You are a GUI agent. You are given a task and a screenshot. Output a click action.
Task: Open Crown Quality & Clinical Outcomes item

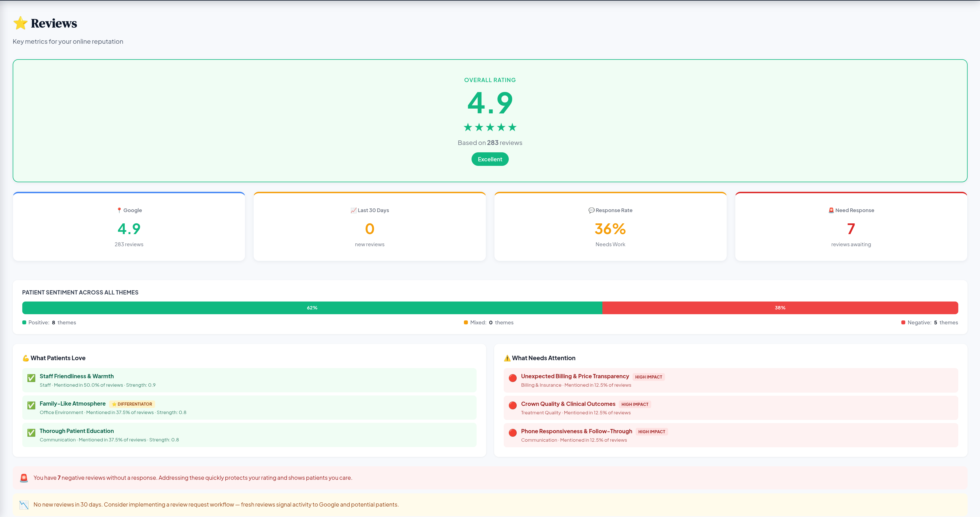pos(730,408)
